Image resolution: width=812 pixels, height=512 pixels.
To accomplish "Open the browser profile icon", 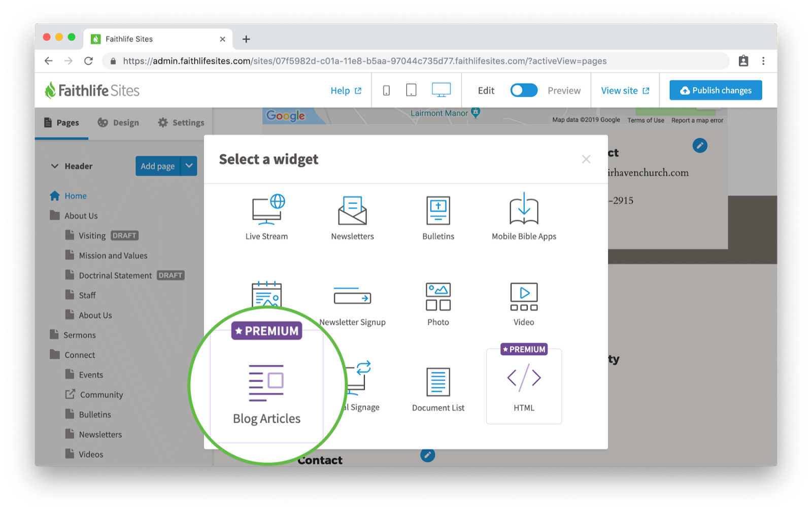I will [x=743, y=61].
